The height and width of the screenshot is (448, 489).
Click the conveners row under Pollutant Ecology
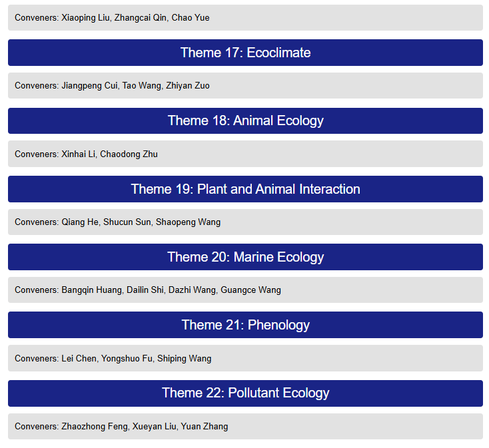click(245, 426)
